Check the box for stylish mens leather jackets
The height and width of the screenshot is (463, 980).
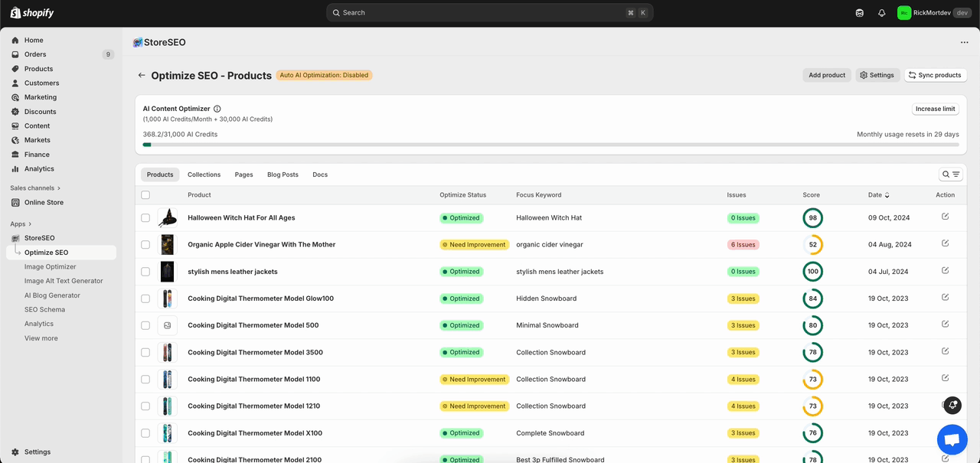pos(145,272)
